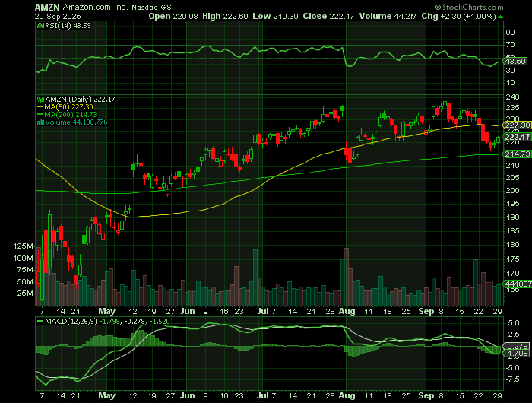Click the 222.17 last price tag
The width and height of the screenshot is (532, 403).
pos(517,137)
